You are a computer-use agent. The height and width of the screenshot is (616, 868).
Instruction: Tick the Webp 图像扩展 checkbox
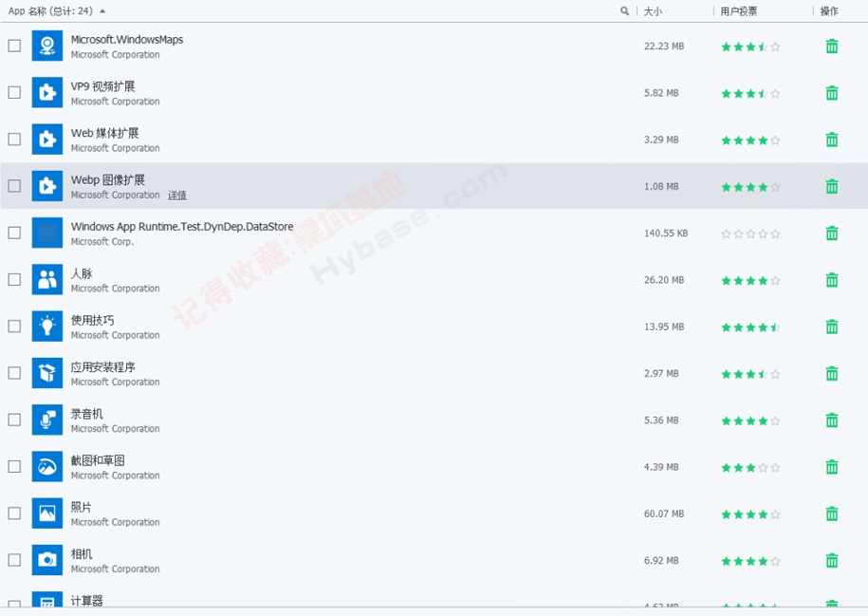(x=14, y=186)
